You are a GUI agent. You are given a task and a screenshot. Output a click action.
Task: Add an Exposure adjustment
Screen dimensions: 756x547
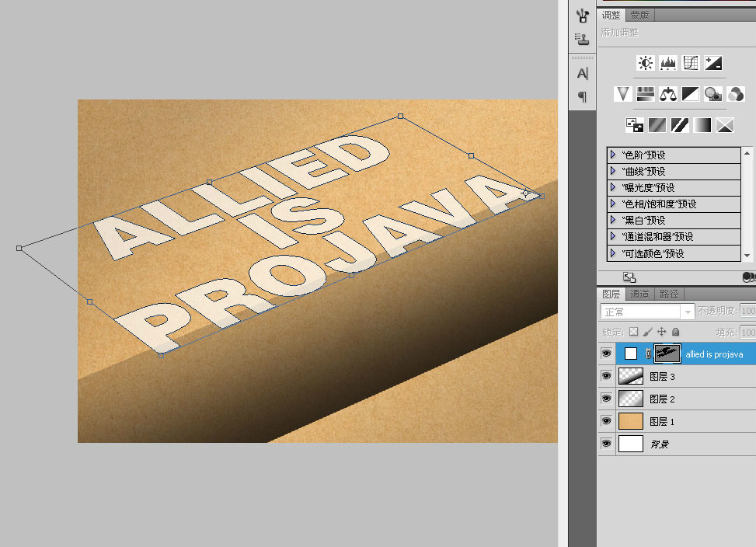pos(713,63)
